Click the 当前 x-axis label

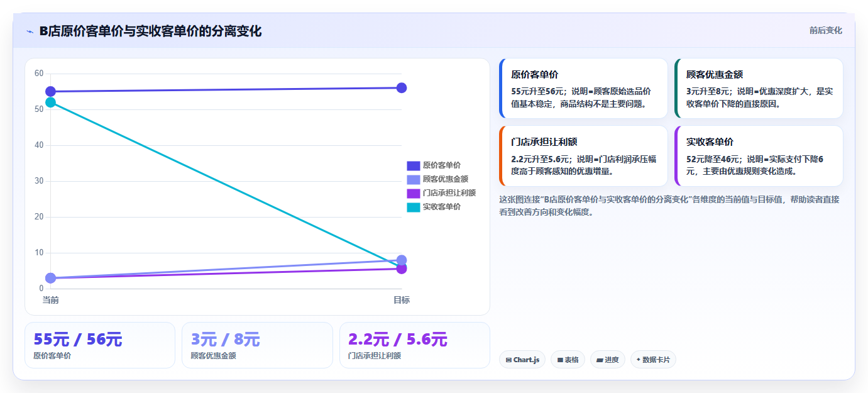click(51, 300)
